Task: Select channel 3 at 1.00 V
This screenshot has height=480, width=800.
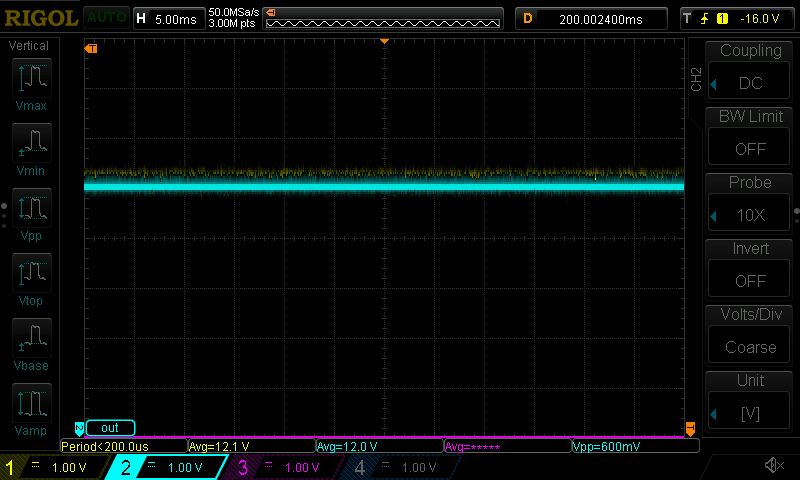Action: 283,467
